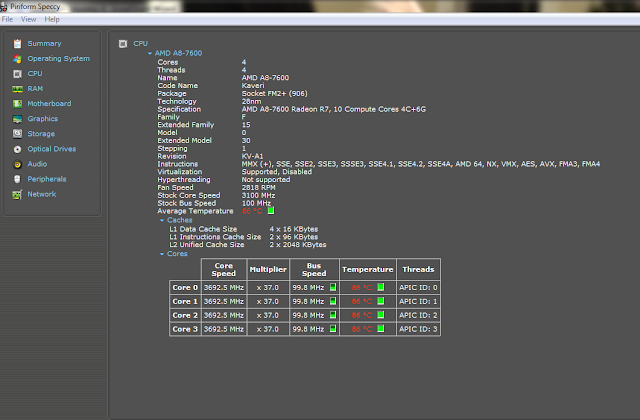This screenshot has height=420, width=640.
Task: Open the View menu
Action: point(29,19)
